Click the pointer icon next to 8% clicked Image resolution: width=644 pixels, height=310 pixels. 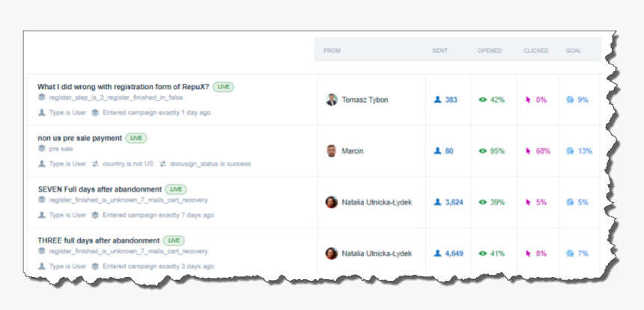coord(529,253)
